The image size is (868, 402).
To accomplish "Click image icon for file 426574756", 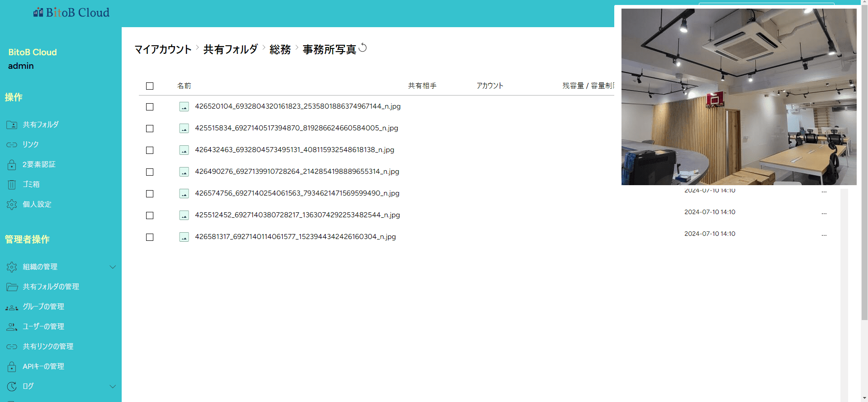I will pos(184,193).
